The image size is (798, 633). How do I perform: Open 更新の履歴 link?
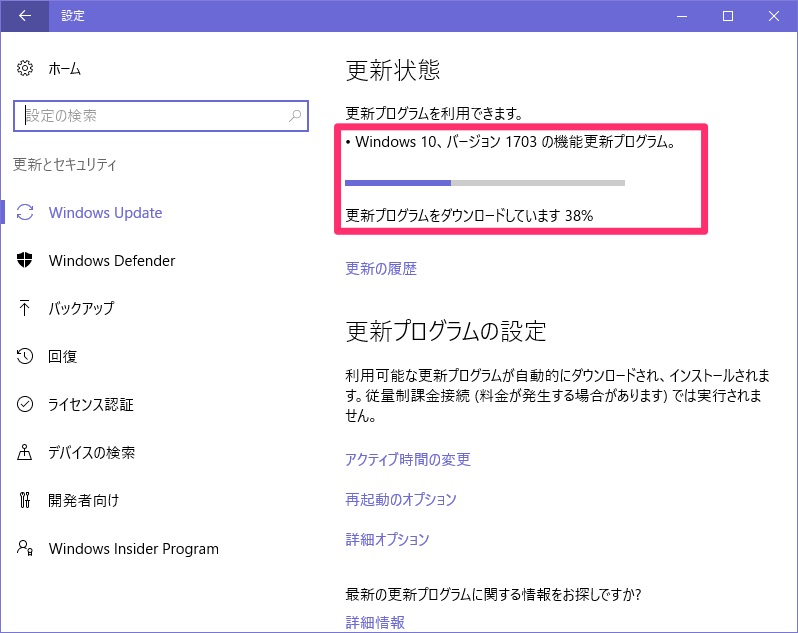[381, 268]
